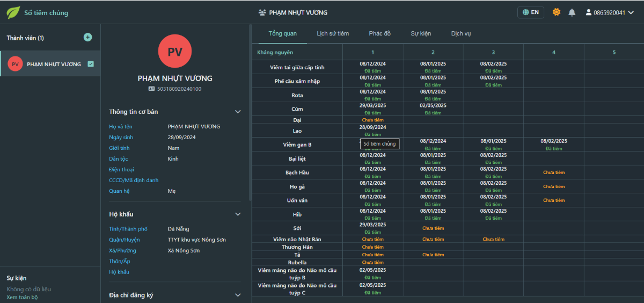Click Chưa tiêm status in Dại row
Screen dimensions: 644x303
pos(372,120)
